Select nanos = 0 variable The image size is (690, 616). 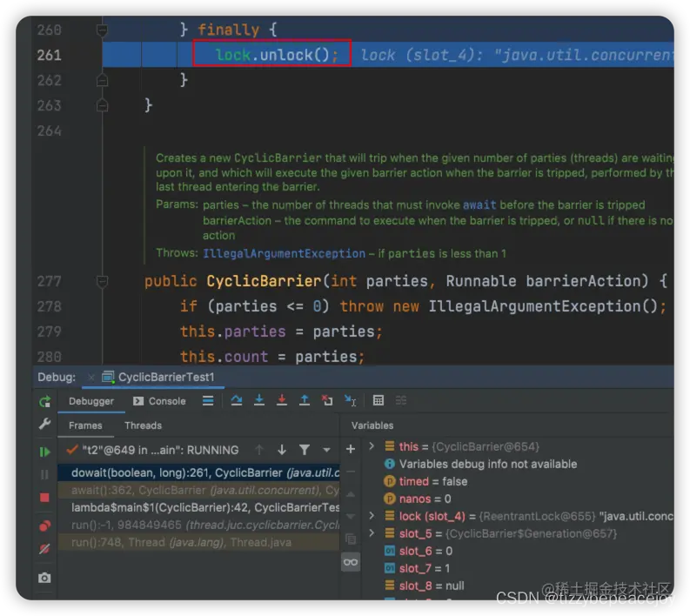coord(417,499)
